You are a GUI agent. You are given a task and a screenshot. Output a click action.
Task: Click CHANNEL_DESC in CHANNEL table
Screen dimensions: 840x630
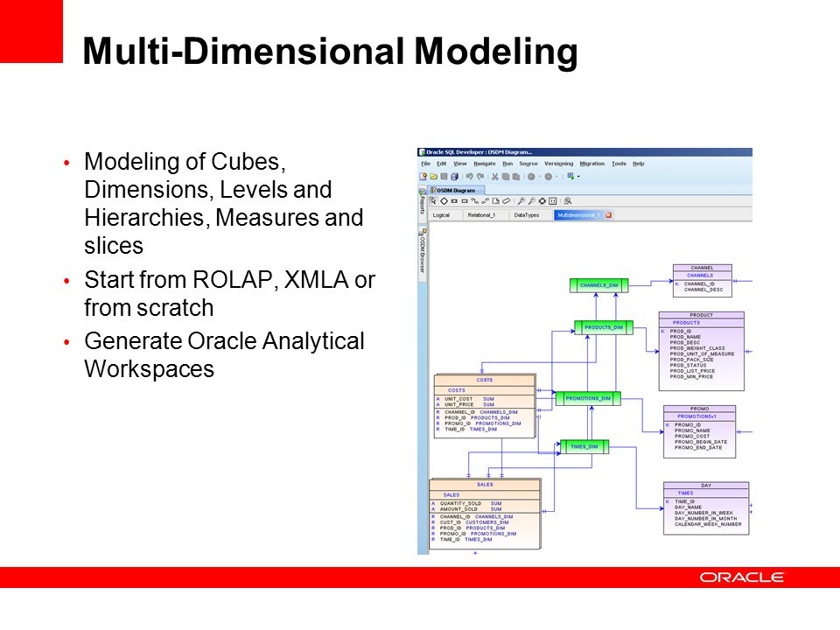click(703, 290)
